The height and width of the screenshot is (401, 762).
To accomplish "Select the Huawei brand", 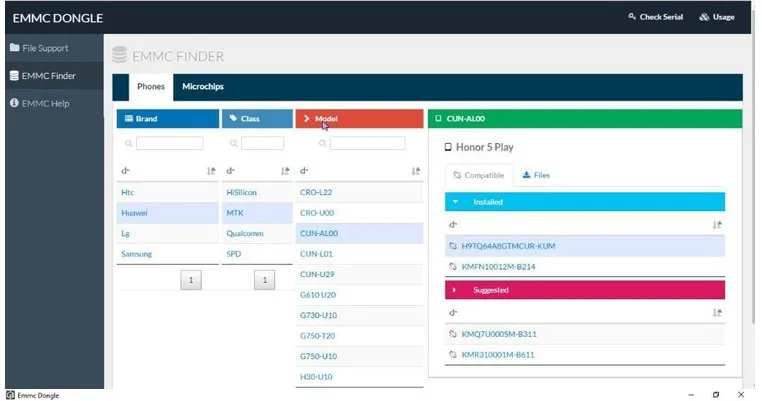I will click(x=168, y=213).
